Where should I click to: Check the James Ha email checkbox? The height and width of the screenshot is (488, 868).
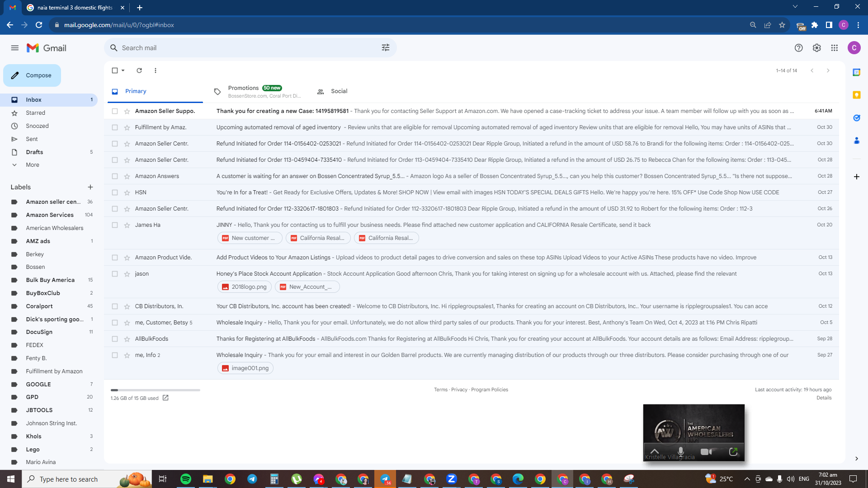[115, 225]
